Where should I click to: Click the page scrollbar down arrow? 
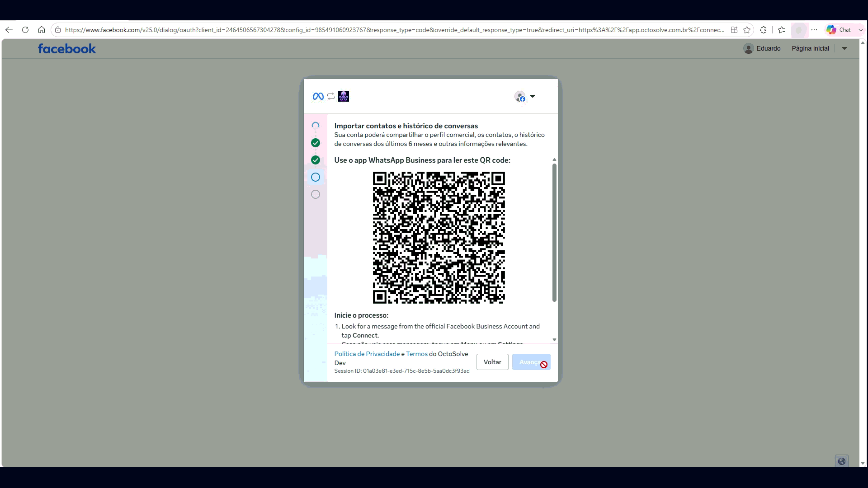(x=863, y=463)
